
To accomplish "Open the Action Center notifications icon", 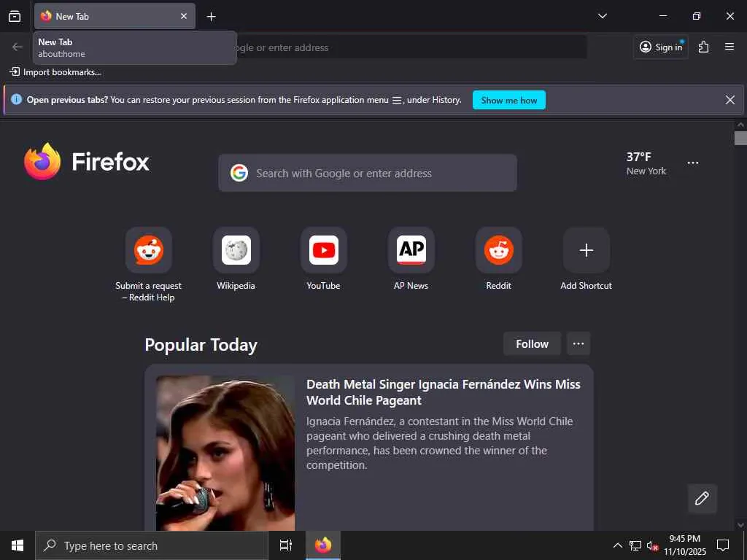I will point(723,545).
